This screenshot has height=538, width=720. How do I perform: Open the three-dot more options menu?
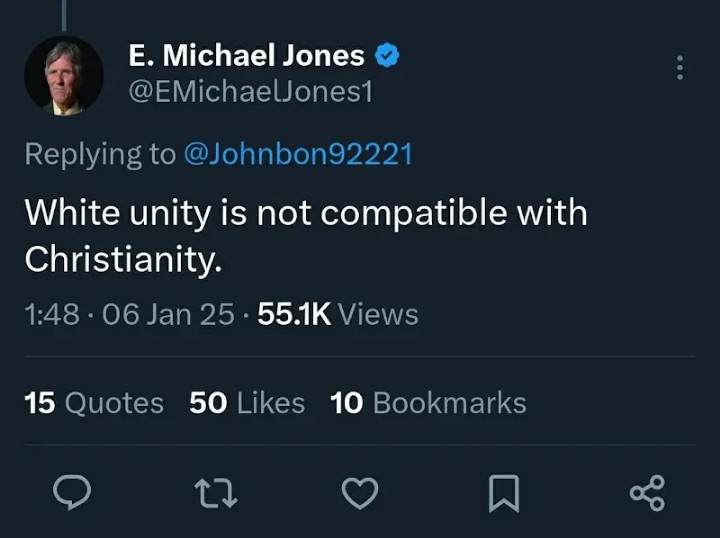coord(680,68)
